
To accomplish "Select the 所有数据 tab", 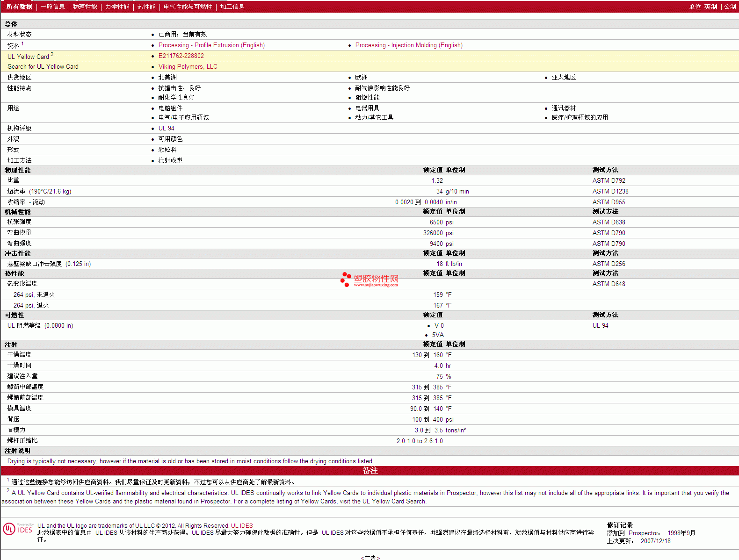I will (x=19, y=7).
